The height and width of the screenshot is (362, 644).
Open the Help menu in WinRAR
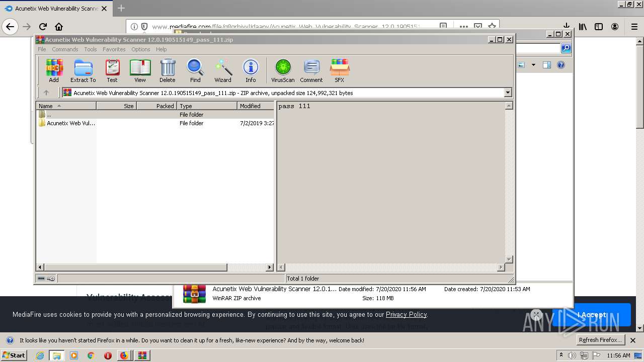pyautogui.click(x=161, y=49)
